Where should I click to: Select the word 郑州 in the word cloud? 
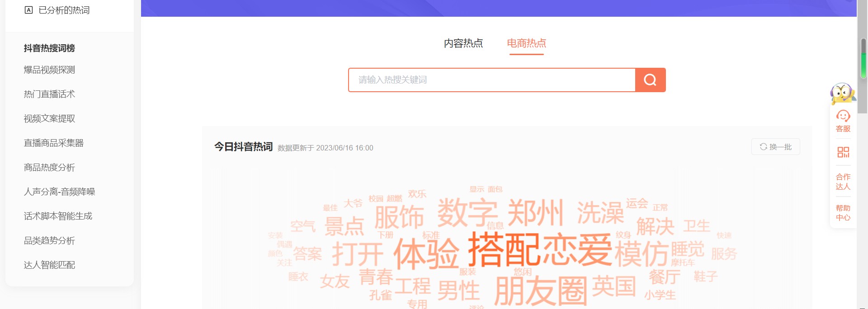pos(536,212)
